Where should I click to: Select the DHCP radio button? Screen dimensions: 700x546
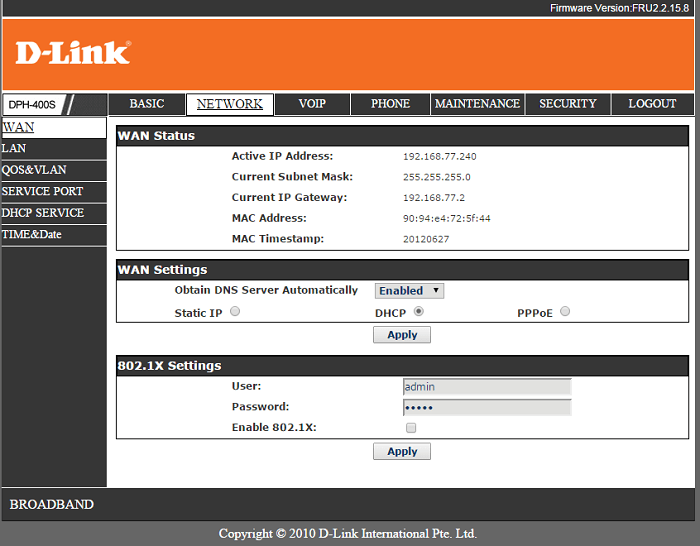(x=418, y=311)
